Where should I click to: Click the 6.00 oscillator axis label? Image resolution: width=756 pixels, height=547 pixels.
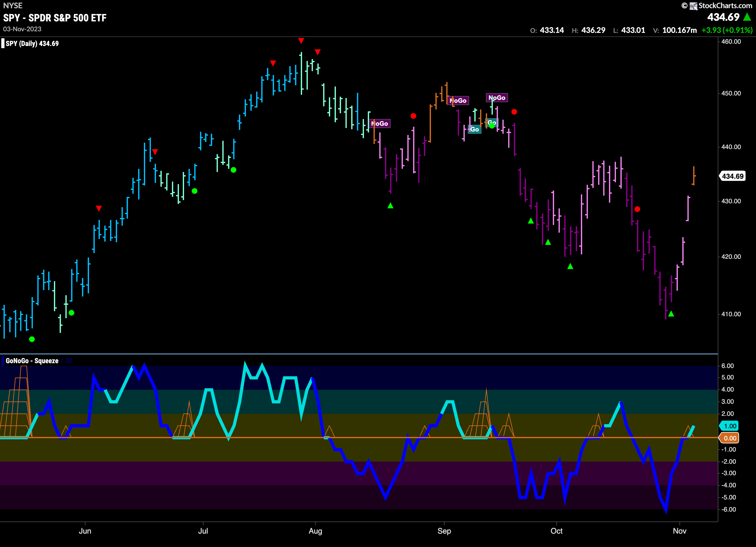point(728,366)
